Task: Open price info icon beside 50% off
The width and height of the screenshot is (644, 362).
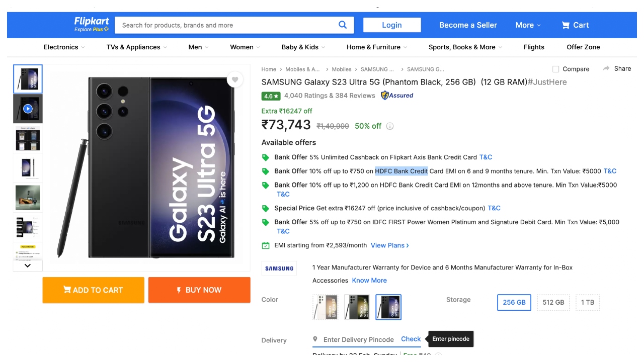Action: pyautogui.click(x=390, y=126)
